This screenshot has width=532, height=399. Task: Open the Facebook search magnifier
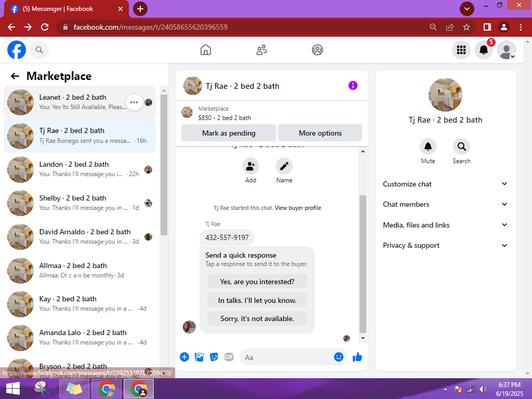tap(39, 50)
